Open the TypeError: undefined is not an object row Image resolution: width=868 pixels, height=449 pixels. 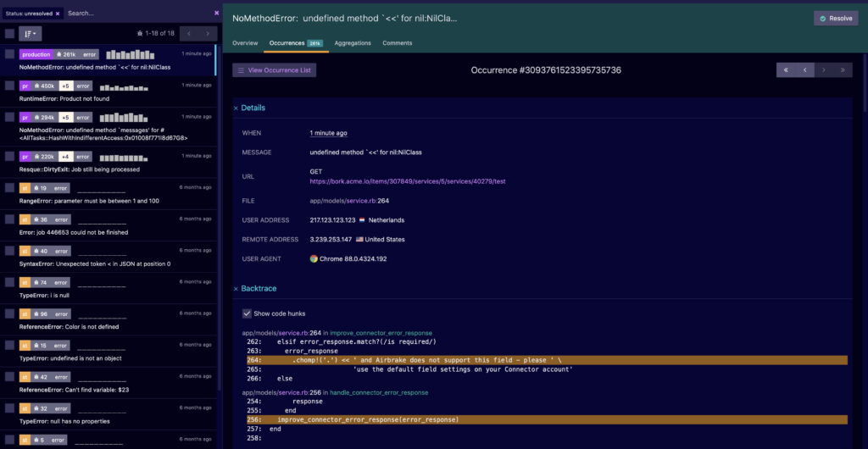[x=108, y=351]
